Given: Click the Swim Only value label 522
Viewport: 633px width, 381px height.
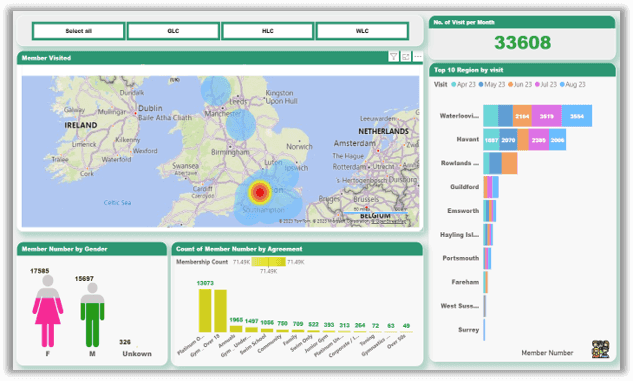Looking at the screenshot, I should (x=313, y=324).
